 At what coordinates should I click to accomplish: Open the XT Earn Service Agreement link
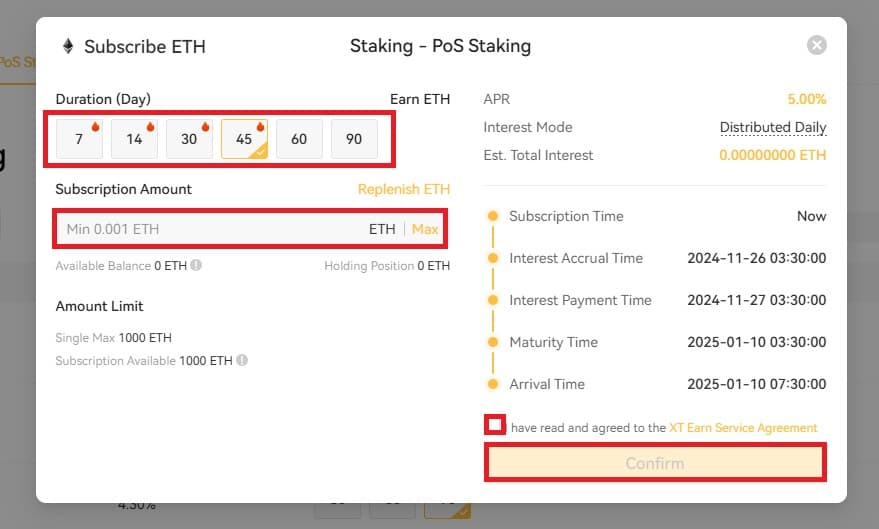coord(743,428)
